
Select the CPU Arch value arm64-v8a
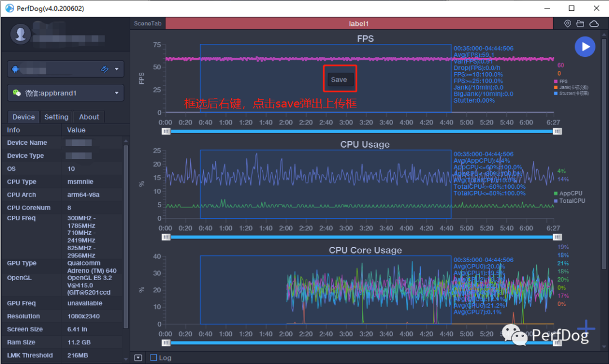pos(83,195)
